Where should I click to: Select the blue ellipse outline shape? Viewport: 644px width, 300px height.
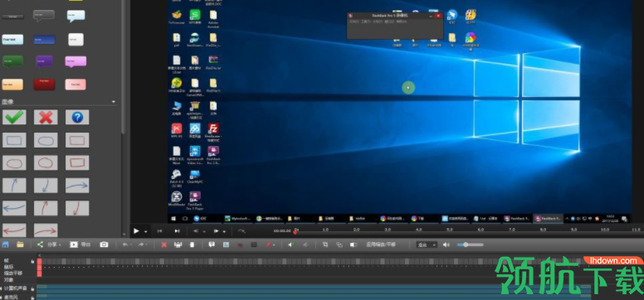pos(46,140)
